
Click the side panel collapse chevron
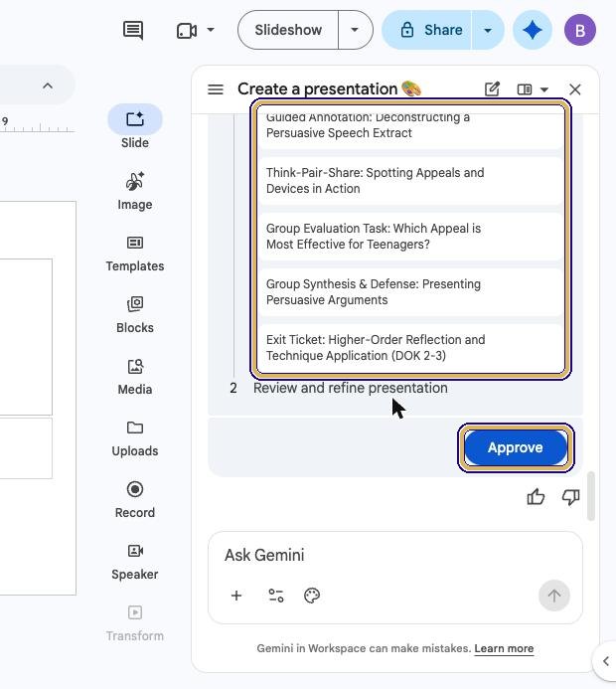click(606, 661)
